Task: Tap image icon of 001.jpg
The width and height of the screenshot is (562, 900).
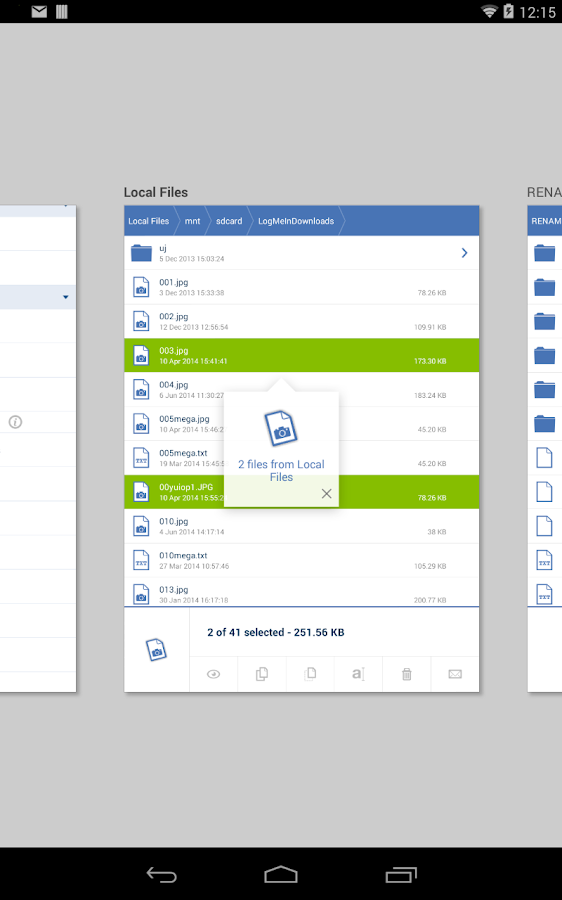Action: pos(141,287)
